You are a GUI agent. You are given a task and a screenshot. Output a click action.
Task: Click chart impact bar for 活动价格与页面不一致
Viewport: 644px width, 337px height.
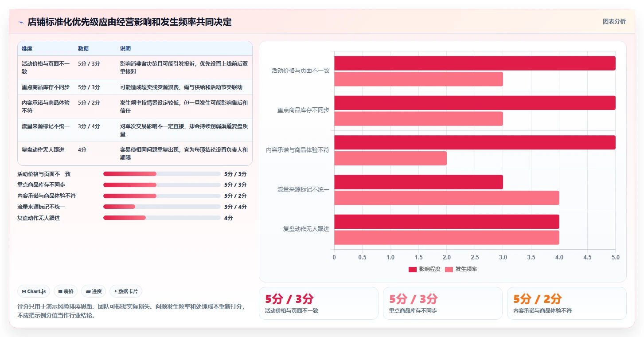click(x=475, y=63)
